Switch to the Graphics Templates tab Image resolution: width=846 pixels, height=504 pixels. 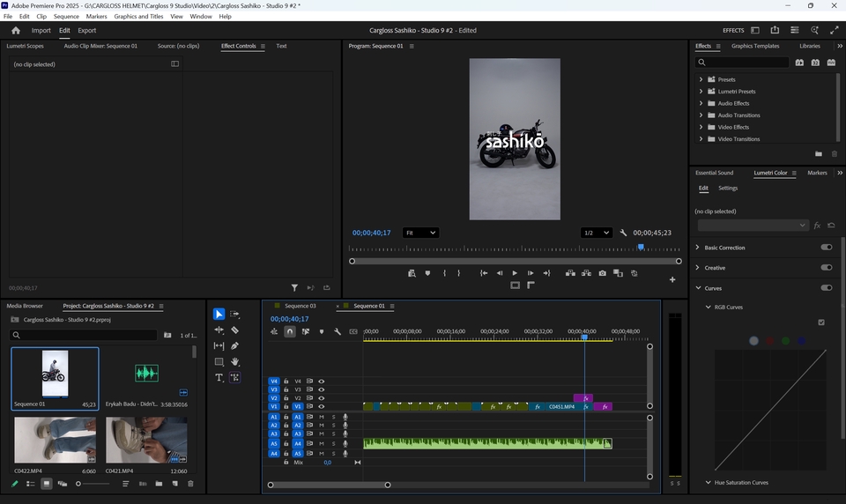tap(755, 46)
